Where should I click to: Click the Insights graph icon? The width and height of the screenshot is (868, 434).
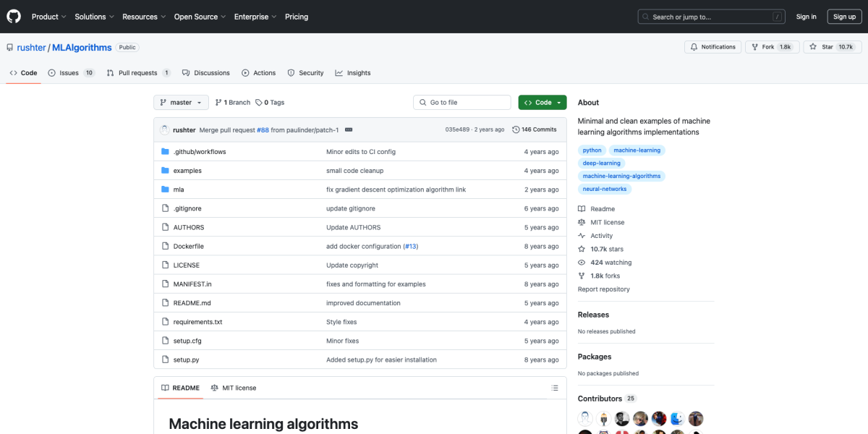(338, 72)
